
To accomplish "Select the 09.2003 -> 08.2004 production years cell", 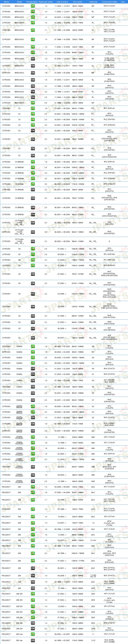I will click(x=62, y=184).
